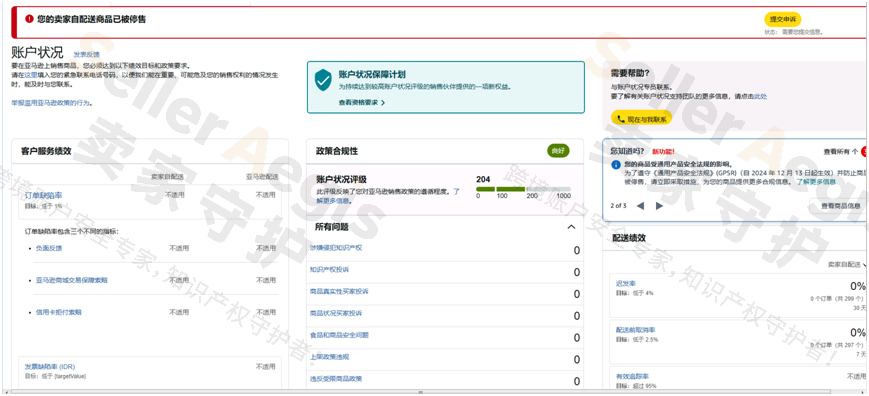
Task: Click the 需要帮助? heading
Action: coord(630,73)
